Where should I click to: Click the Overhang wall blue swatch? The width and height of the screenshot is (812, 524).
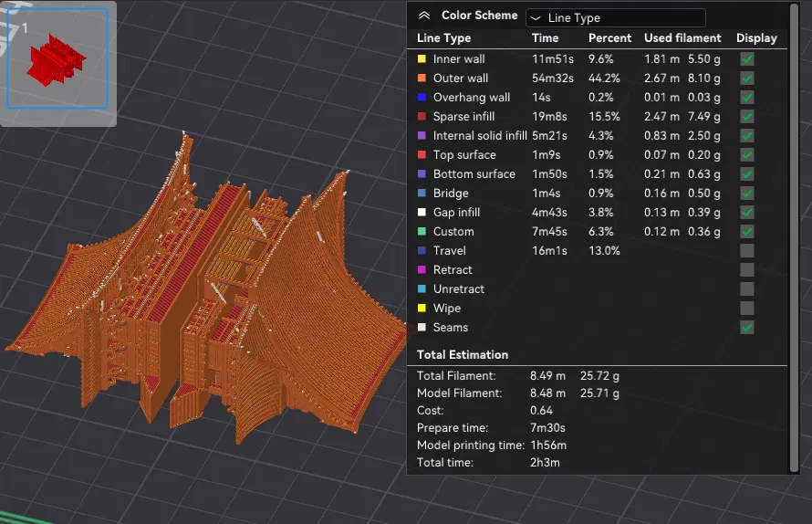tap(422, 97)
